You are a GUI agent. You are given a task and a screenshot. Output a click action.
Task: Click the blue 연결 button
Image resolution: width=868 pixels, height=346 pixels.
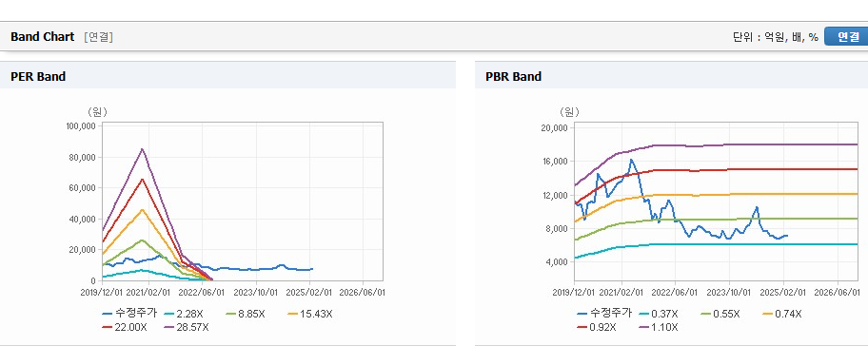click(846, 36)
